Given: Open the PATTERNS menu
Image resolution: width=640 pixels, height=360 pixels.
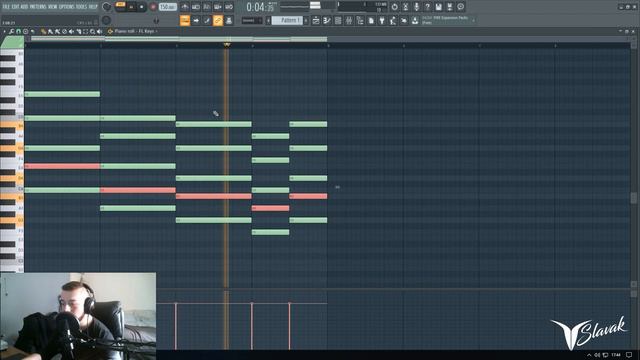Looking at the screenshot, I should [x=38, y=7].
